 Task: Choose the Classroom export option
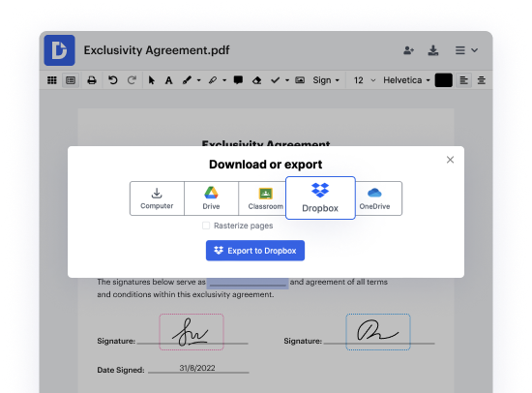pyautogui.click(x=262, y=198)
